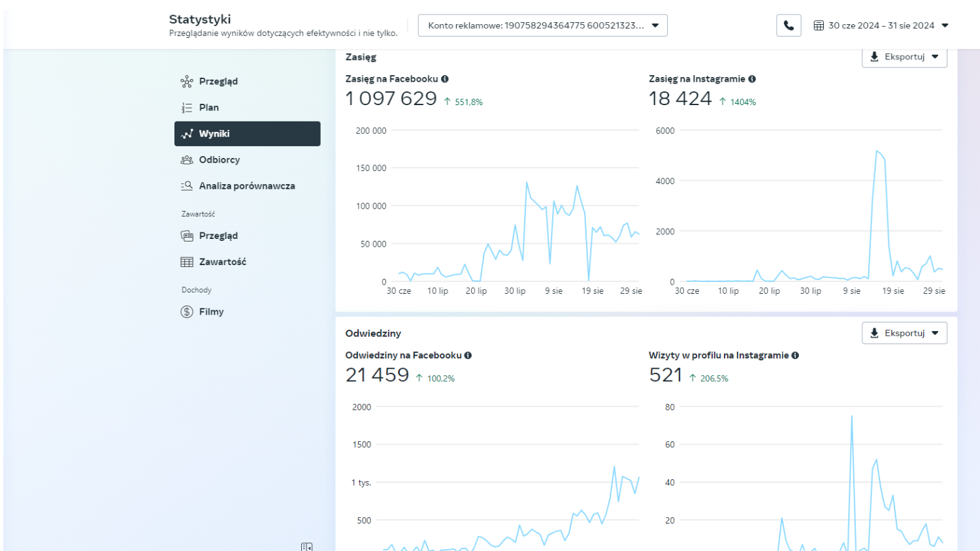The image size is (980, 551).
Task: Click the dollar icon next to Filmy
Action: [x=187, y=312]
